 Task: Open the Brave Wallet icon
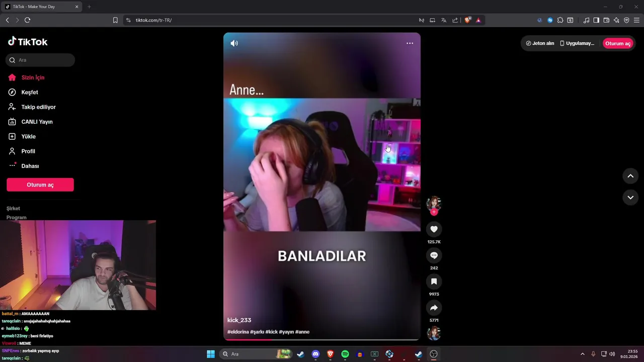click(x=606, y=20)
